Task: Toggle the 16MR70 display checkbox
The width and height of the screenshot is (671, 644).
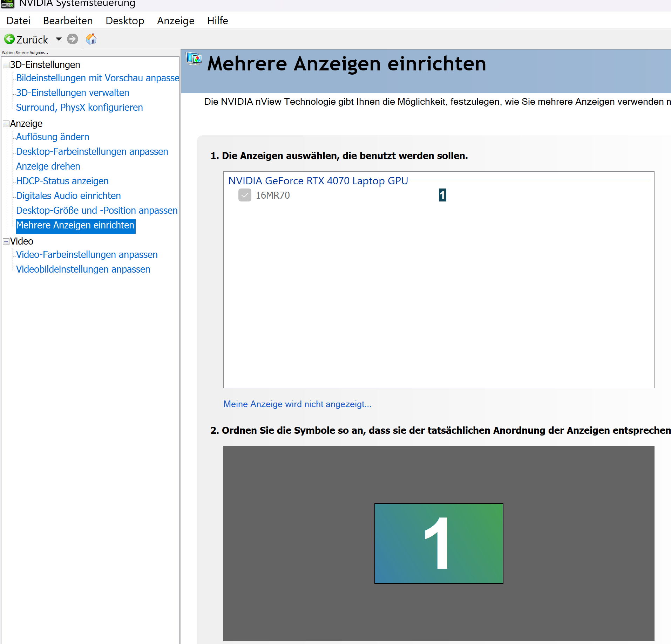Action: pos(245,195)
